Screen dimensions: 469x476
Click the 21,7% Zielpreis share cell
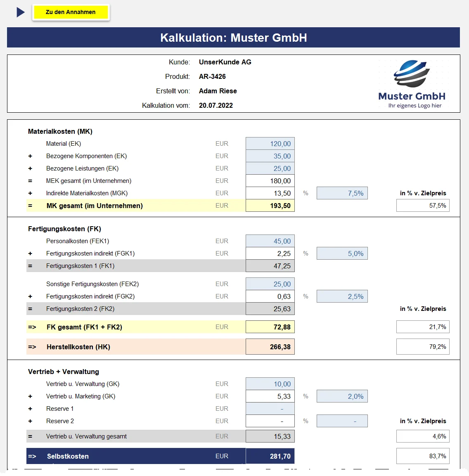coord(423,327)
